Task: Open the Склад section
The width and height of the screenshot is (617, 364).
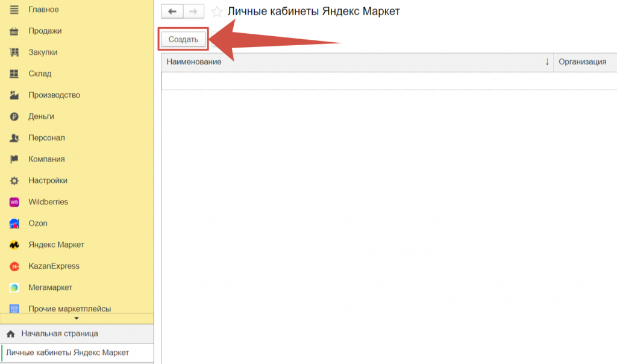Action: click(40, 74)
